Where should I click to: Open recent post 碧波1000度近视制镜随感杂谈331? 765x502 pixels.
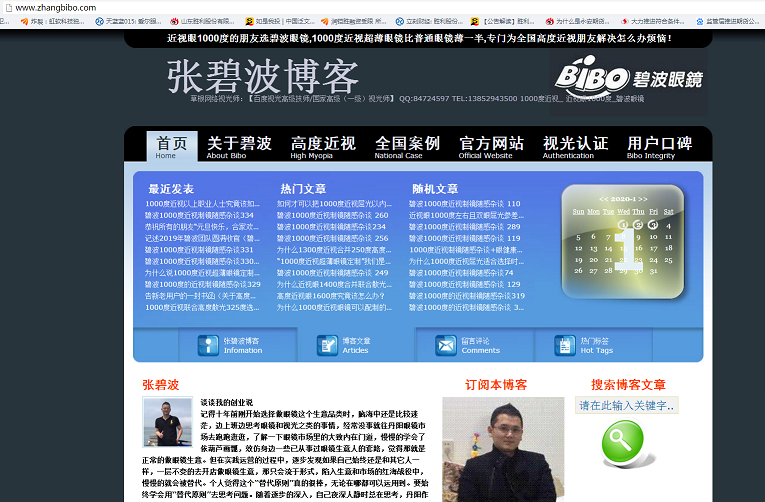click(x=199, y=250)
